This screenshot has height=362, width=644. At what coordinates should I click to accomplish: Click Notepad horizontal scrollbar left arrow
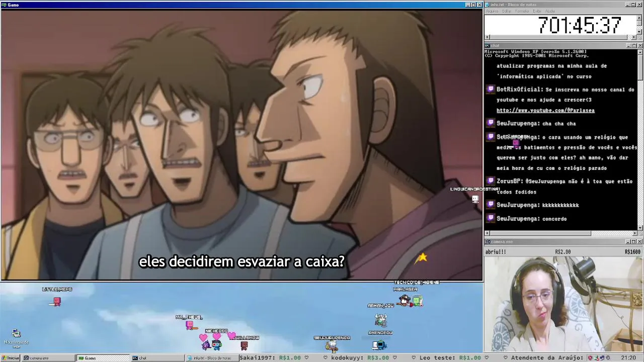(487, 37)
